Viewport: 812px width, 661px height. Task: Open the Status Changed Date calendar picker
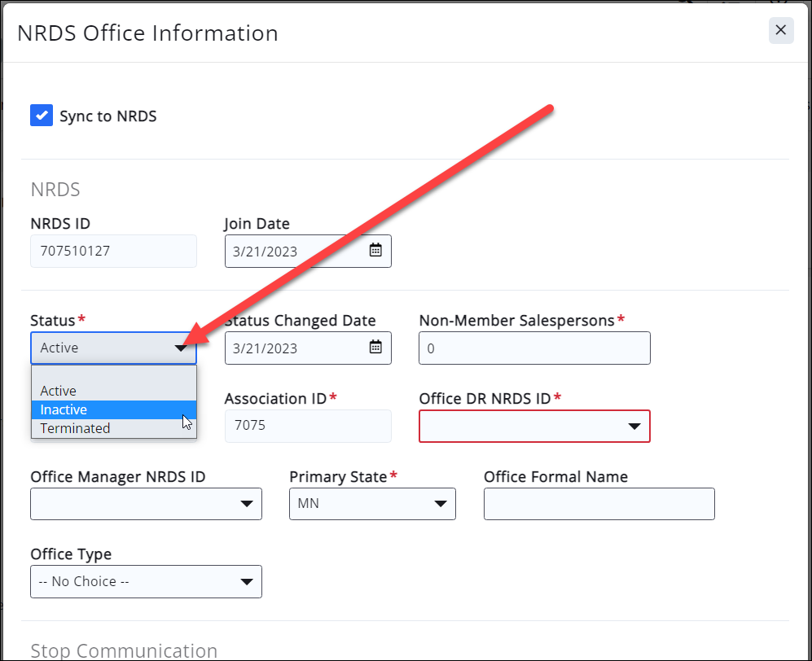pos(375,348)
